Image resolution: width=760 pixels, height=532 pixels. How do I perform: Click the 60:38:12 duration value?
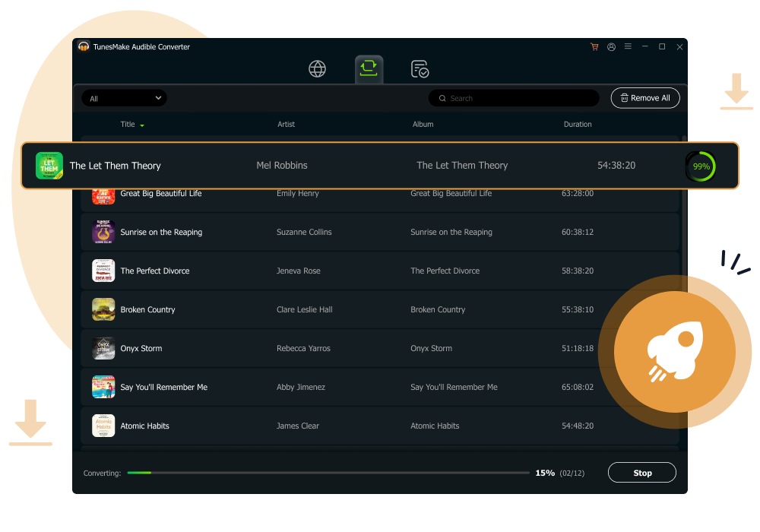tap(578, 232)
